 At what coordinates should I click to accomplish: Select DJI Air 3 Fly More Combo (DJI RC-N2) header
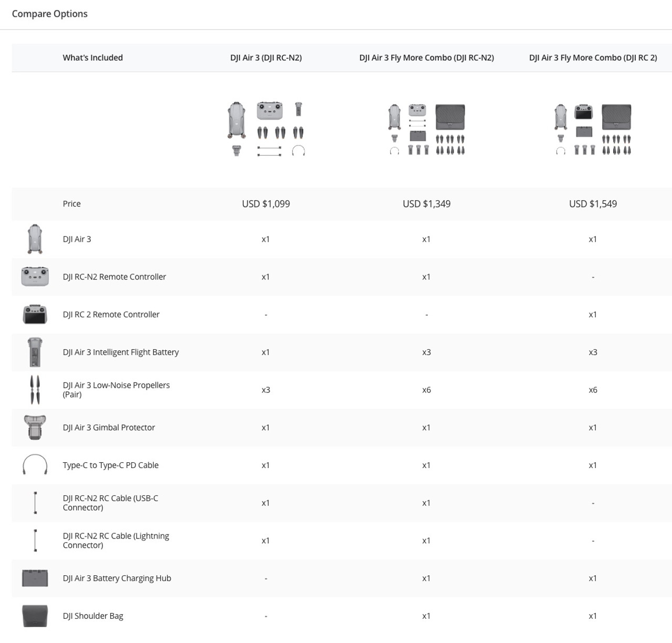click(x=427, y=58)
